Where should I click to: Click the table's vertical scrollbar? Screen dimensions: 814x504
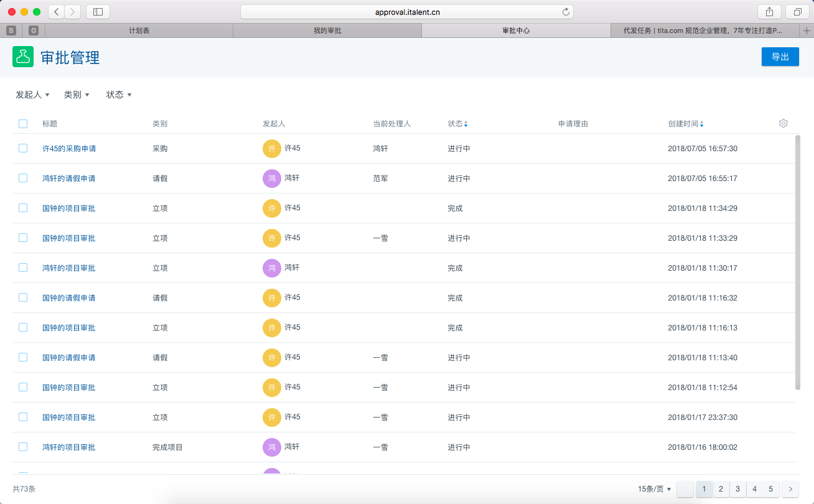798,263
